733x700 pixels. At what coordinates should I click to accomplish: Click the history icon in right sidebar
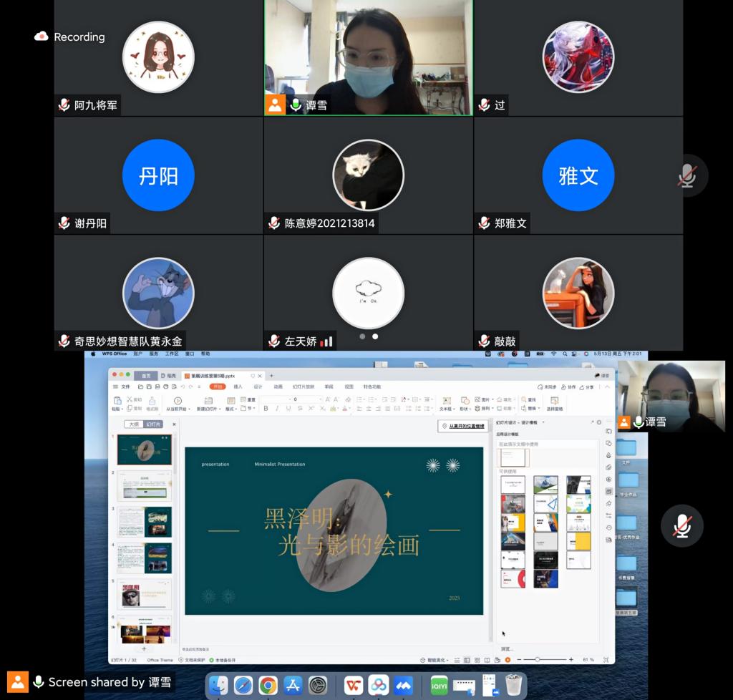pyautogui.click(x=608, y=528)
